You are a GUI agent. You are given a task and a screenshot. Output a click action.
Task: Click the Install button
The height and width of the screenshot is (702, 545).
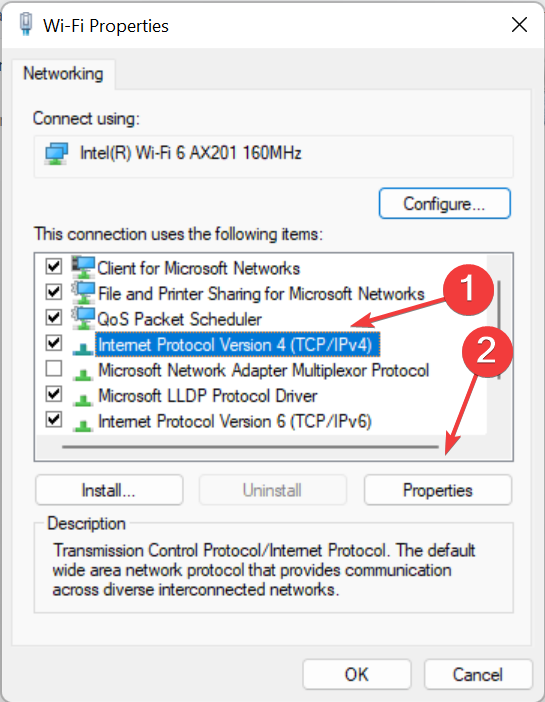(109, 490)
